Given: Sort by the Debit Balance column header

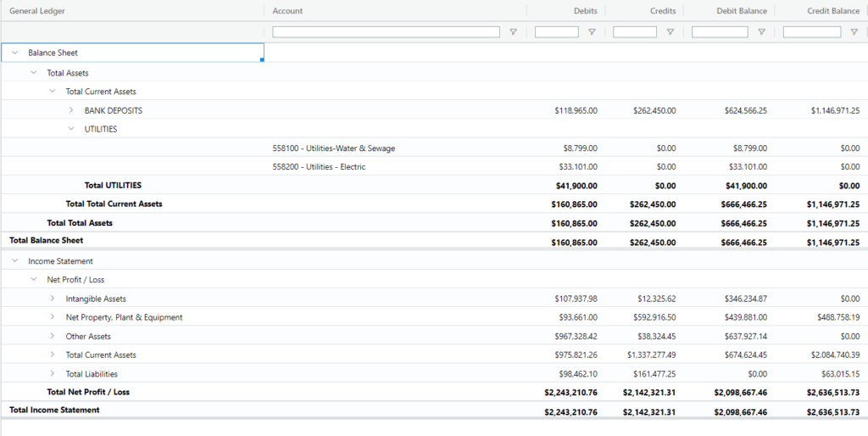Looking at the screenshot, I should coord(742,10).
